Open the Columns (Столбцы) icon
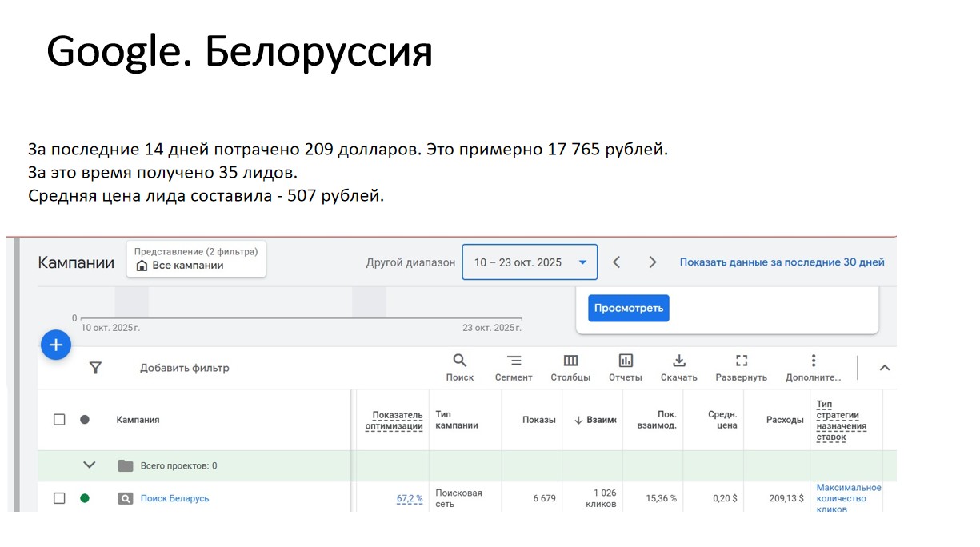 [570, 361]
